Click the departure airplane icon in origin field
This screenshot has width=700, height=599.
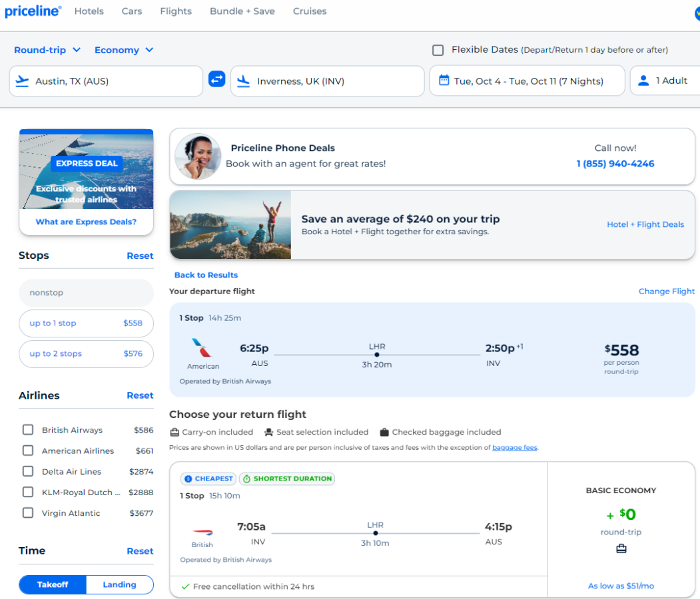pyautogui.click(x=21, y=80)
